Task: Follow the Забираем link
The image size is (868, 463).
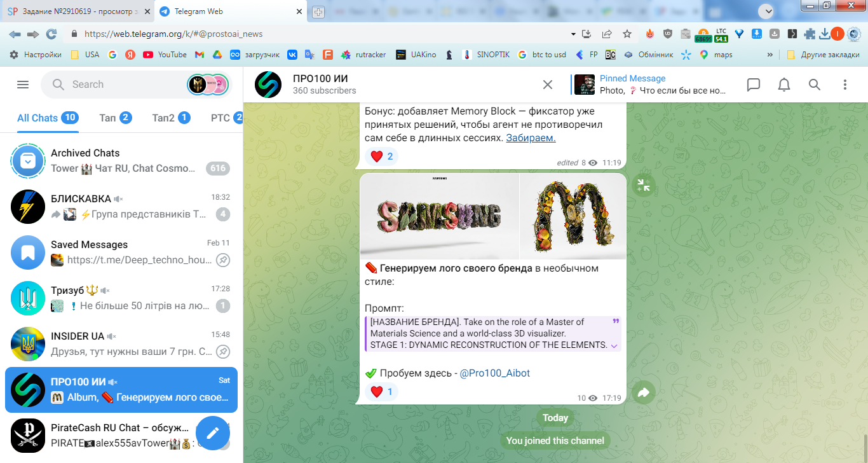Action: click(x=531, y=137)
